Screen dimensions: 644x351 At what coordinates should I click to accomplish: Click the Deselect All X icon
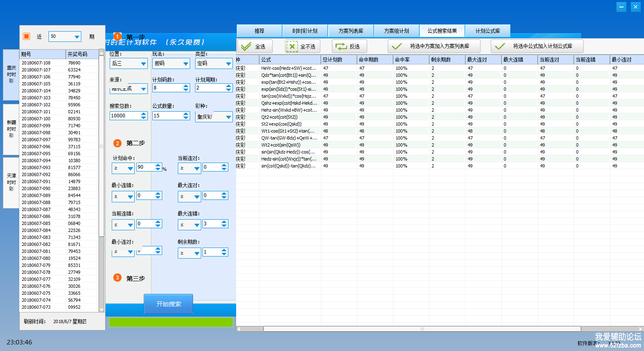point(292,46)
